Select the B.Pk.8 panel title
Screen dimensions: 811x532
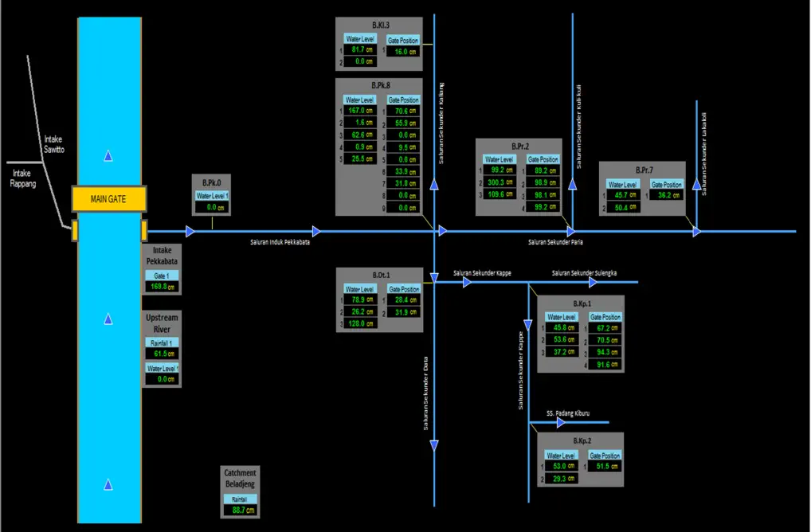(380, 85)
